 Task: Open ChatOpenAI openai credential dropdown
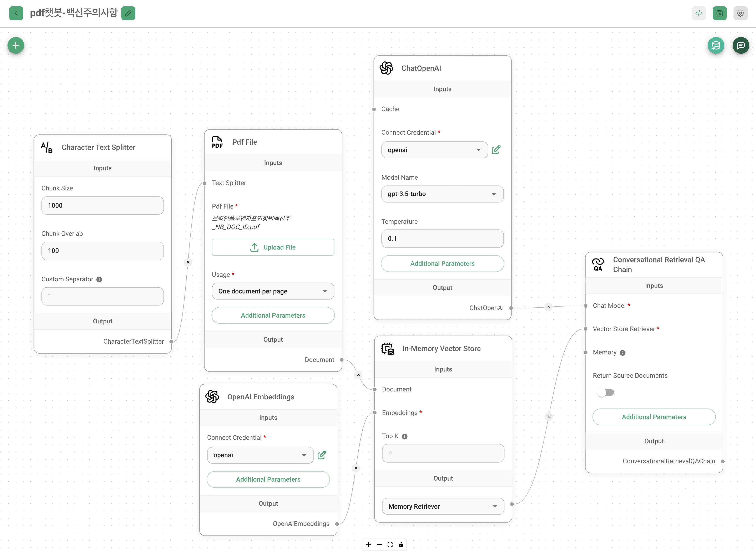click(x=434, y=150)
